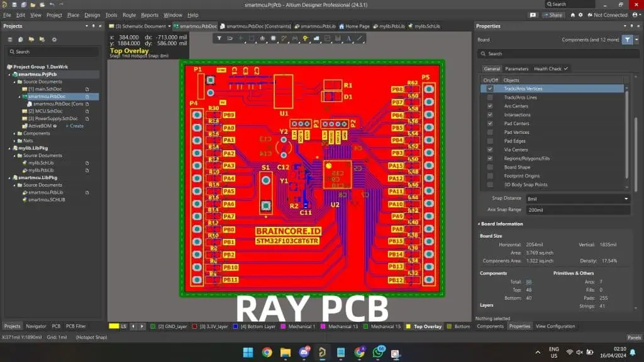Click the settings gear in Projects panel toolbar
644x362 pixels.
pyautogui.click(x=54, y=40)
